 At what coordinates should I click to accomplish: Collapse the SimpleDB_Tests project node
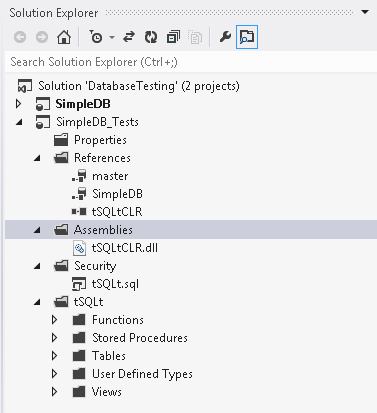pos(19,122)
